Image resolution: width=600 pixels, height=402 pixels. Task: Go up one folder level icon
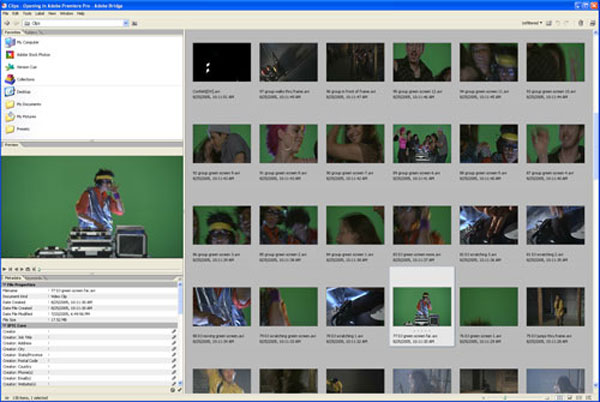135,23
